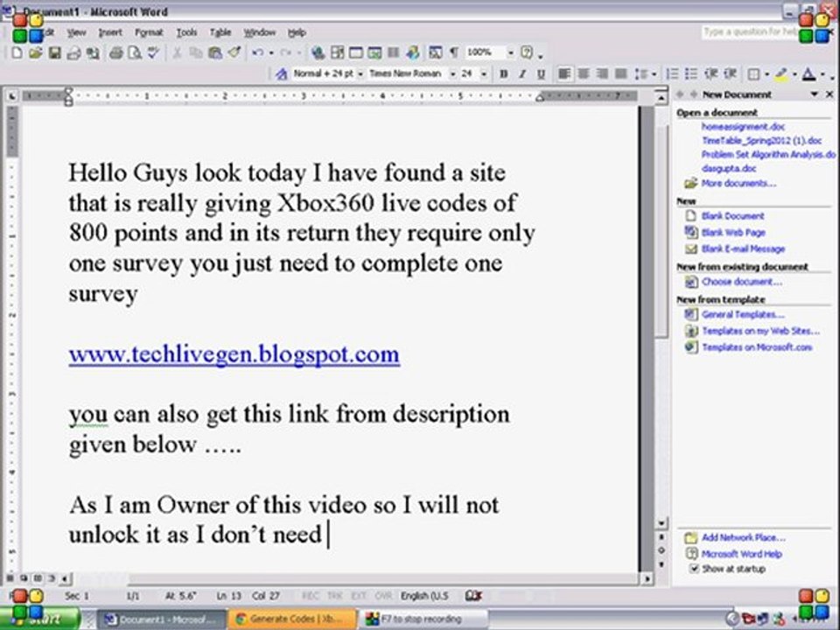The image size is (840, 630).
Task: Click the Cut scissors icon
Action: pos(177,52)
